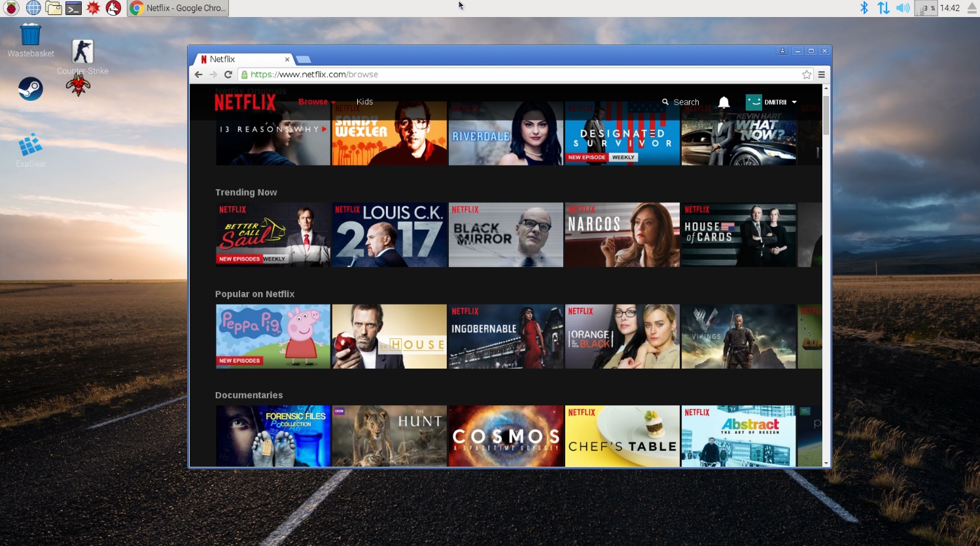The height and width of the screenshot is (546, 980).
Task: Launch the web browser globe icon in taskbar
Action: pos(33,8)
